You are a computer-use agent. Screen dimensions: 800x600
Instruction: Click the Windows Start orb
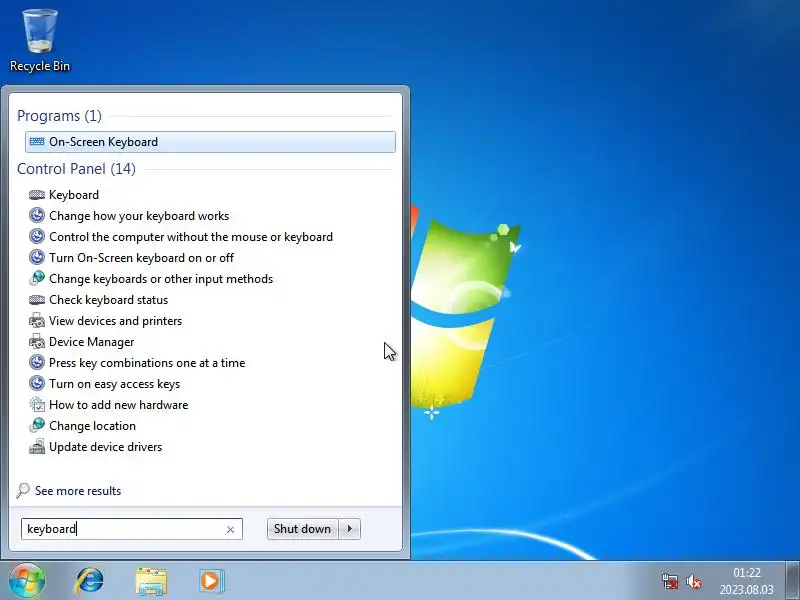click(27, 580)
